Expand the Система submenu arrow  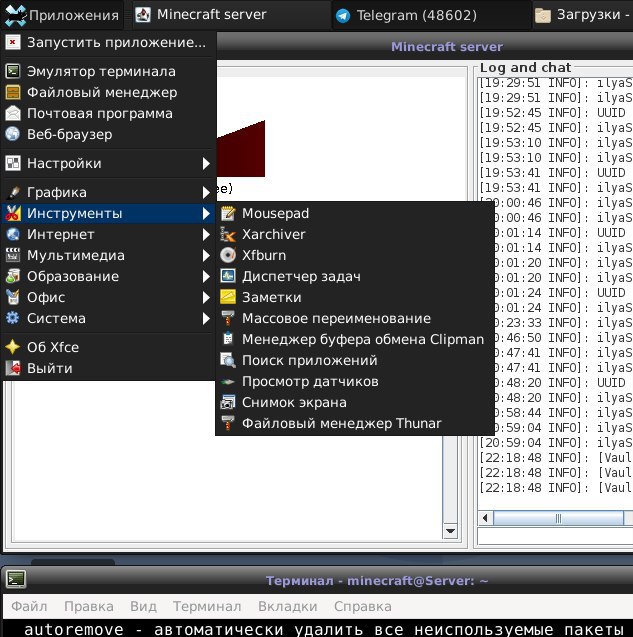[206, 318]
